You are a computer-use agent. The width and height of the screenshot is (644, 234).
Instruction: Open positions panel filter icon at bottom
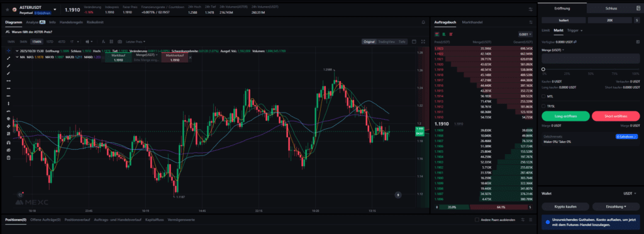click(523, 220)
